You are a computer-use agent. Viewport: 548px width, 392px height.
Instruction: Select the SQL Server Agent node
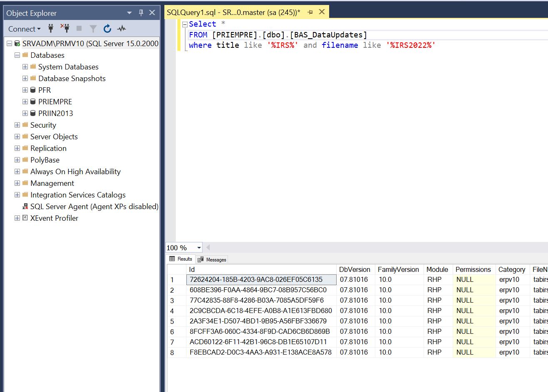click(x=94, y=207)
